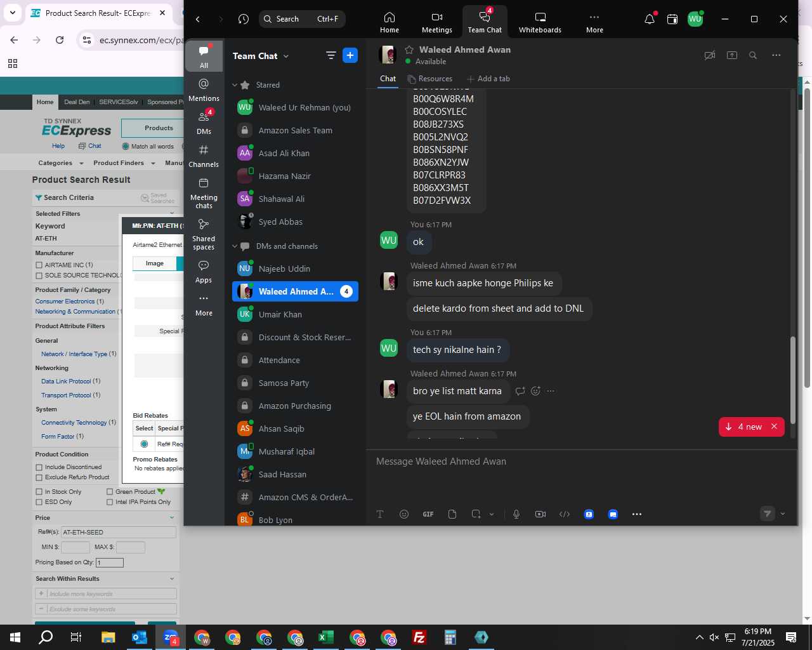Click the back navigation arrow in Zoom

(198, 19)
